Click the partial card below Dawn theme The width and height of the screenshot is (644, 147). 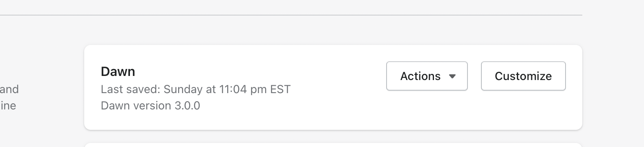pos(333,145)
